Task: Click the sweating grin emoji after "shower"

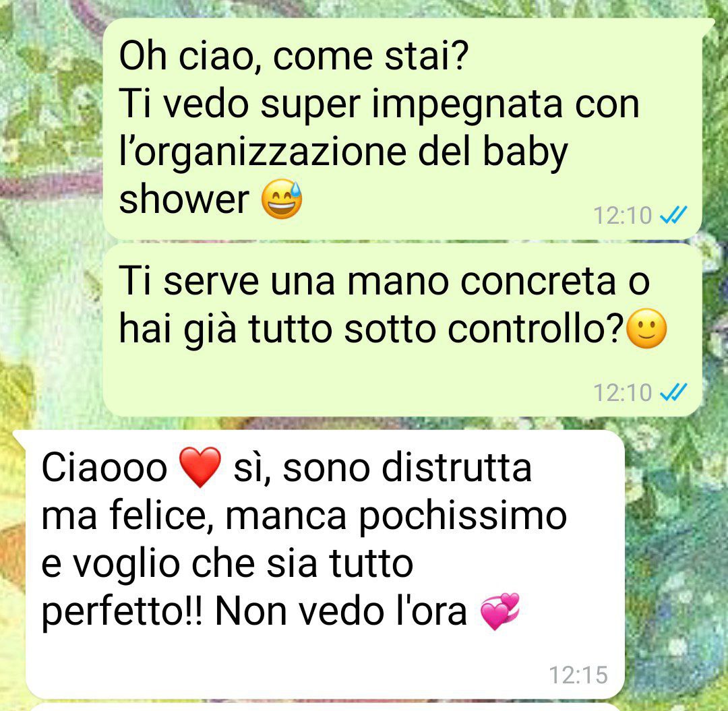Action: [x=281, y=199]
